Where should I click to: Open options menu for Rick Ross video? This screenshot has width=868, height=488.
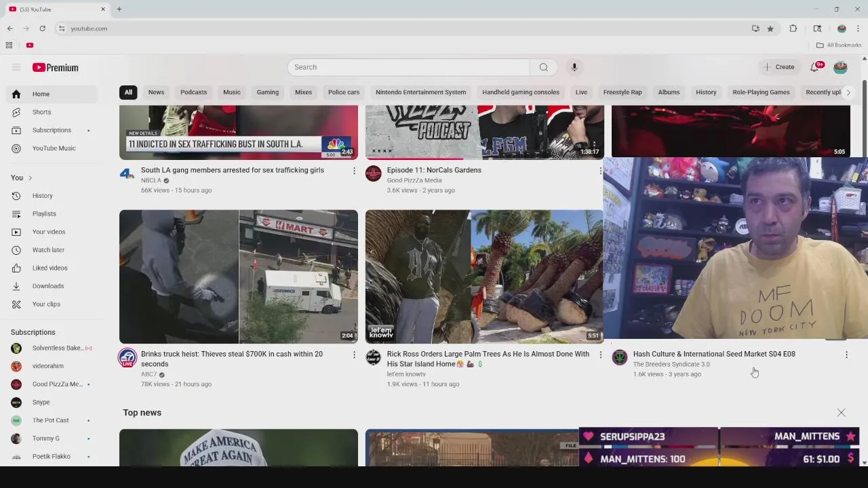[600, 354]
